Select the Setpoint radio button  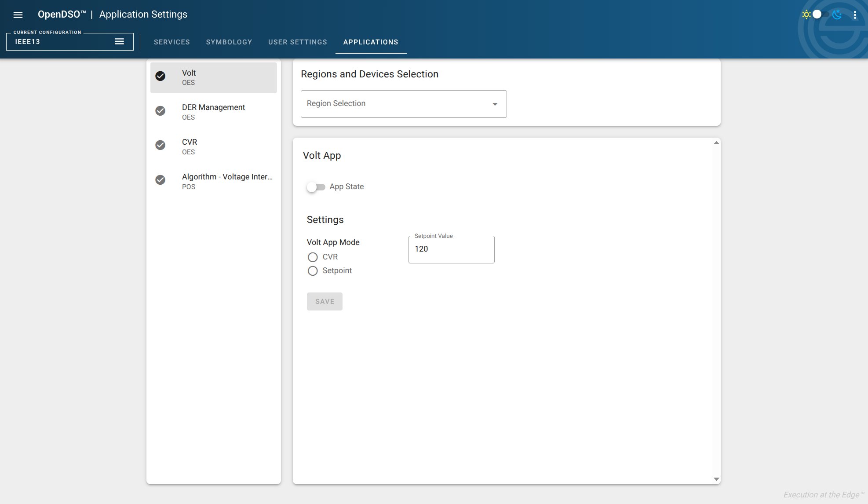(x=313, y=271)
